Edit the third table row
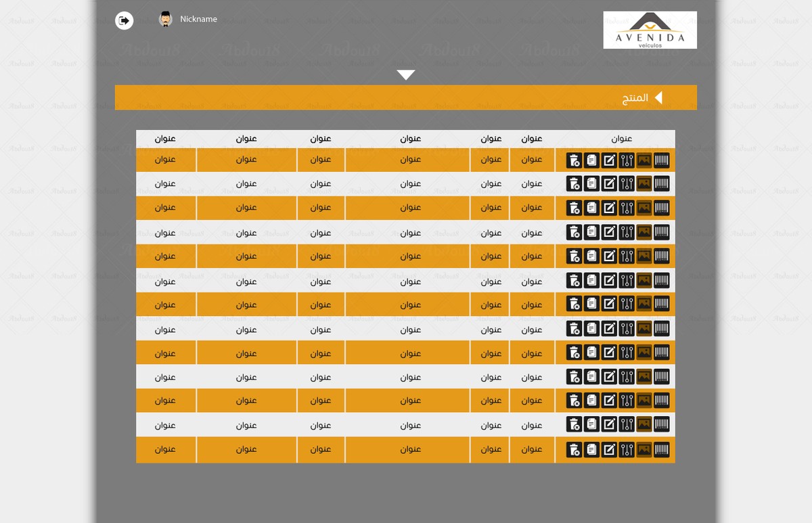 (x=609, y=208)
